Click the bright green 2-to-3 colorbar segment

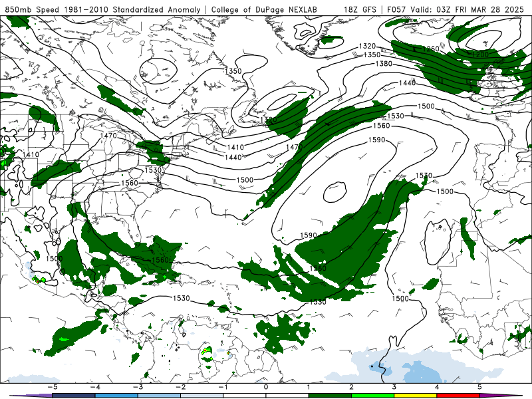pyautogui.click(x=372, y=396)
